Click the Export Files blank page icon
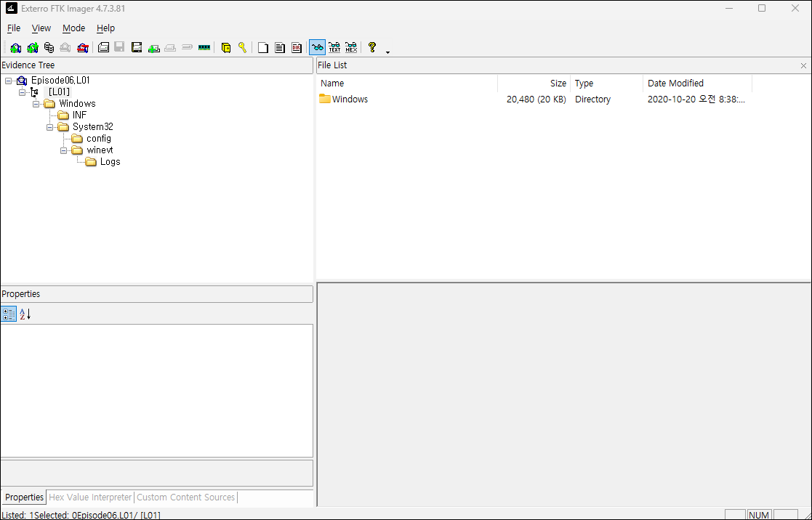 (263, 48)
